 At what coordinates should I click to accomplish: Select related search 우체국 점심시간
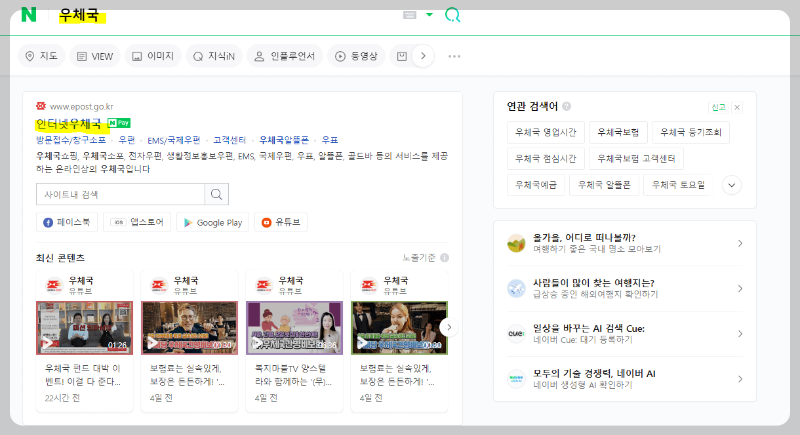[545, 159]
